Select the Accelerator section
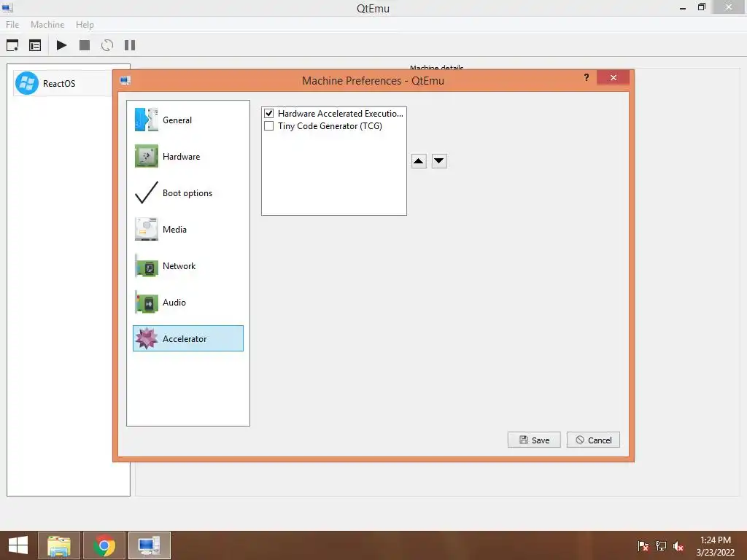747x560 pixels. click(x=188, y=338)
